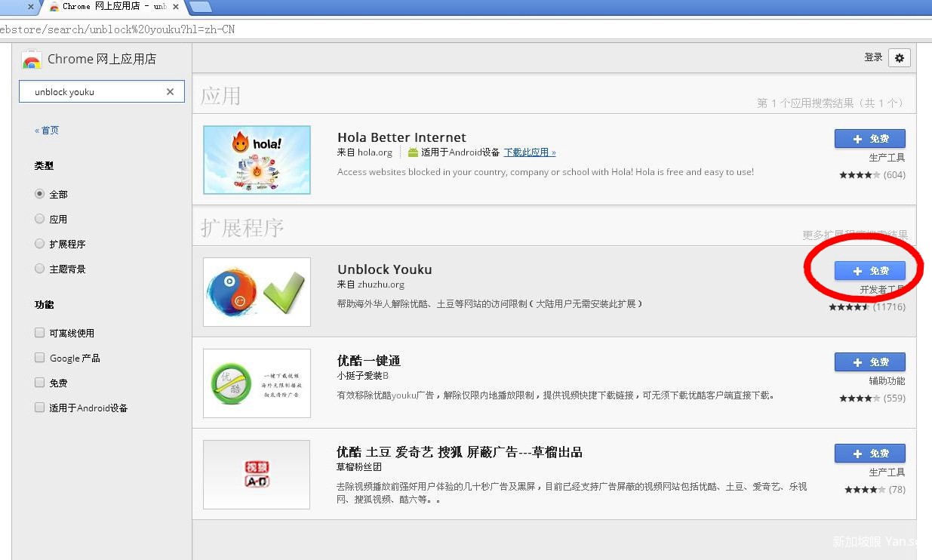Tick the 免费 filter checkbox
The image size is (932, 560).
coord(40,383)
